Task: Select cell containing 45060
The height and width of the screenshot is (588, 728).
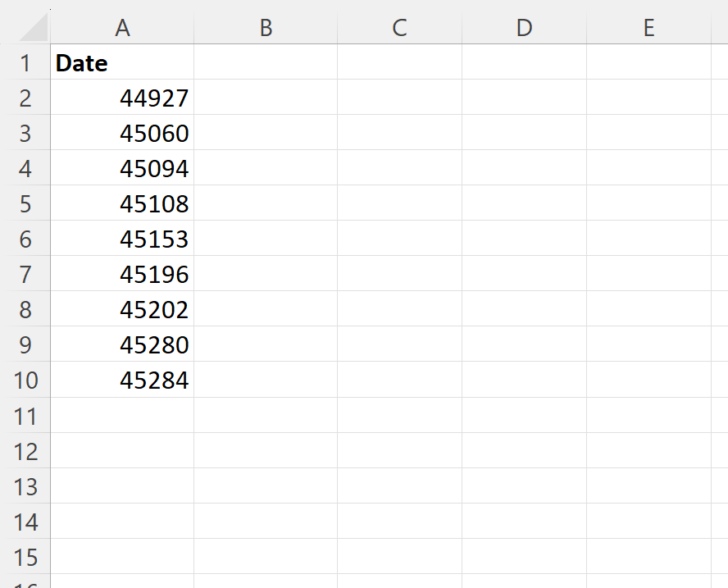Action: pos(122,134)
